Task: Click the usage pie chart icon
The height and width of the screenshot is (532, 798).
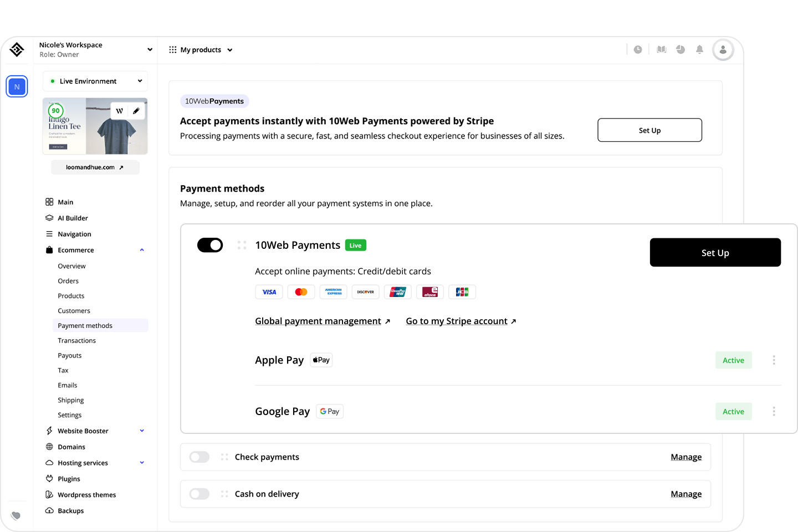Action: (681, 49)
